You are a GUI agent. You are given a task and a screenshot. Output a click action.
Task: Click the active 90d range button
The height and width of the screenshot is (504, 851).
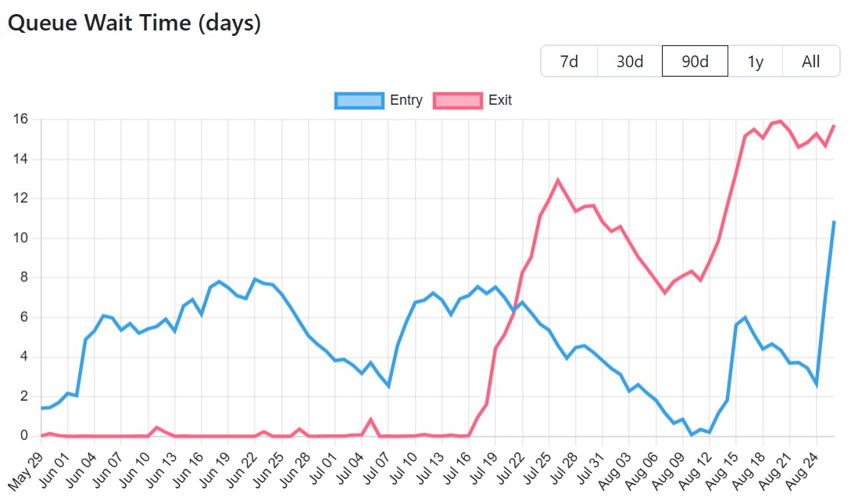[695, 61]
